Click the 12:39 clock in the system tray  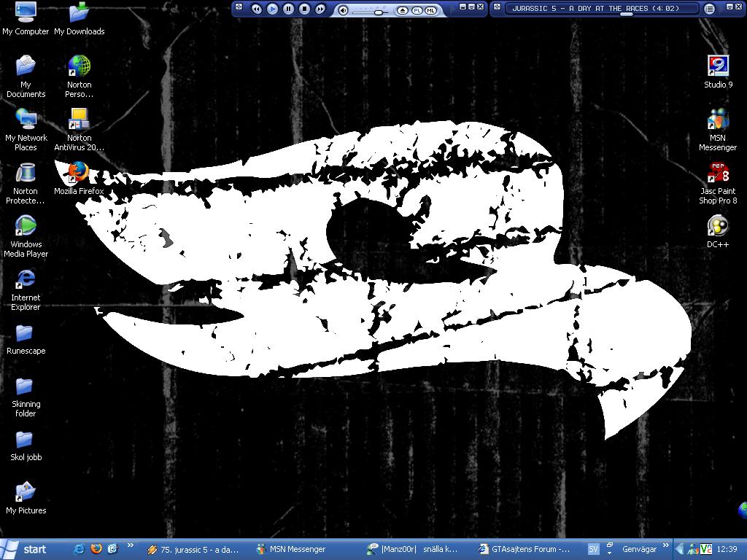(727, 549)
